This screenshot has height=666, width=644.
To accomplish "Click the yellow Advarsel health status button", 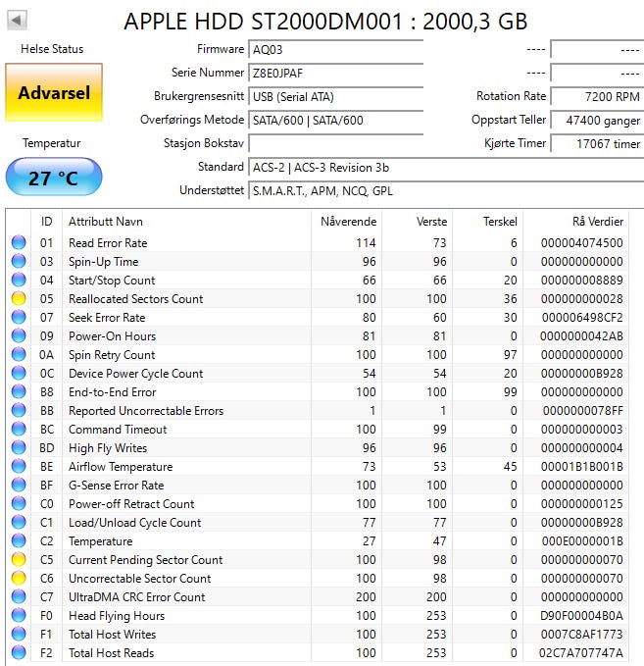I will click(53, 93).
